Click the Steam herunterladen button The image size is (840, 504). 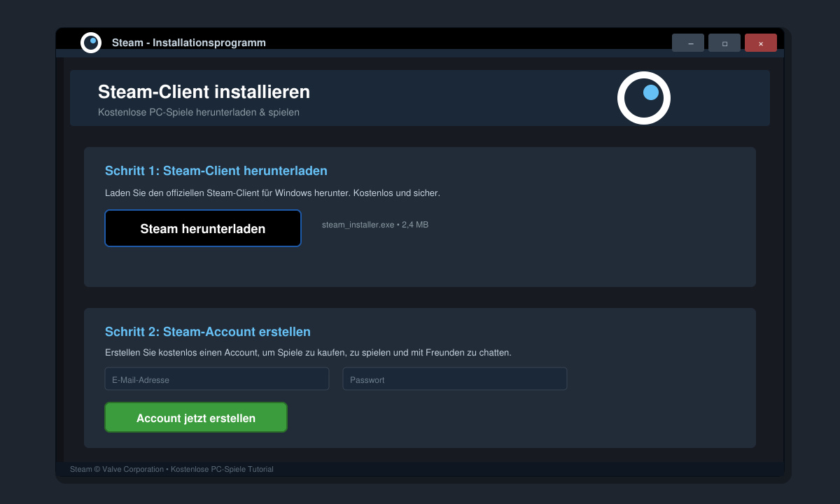[203, 228]
